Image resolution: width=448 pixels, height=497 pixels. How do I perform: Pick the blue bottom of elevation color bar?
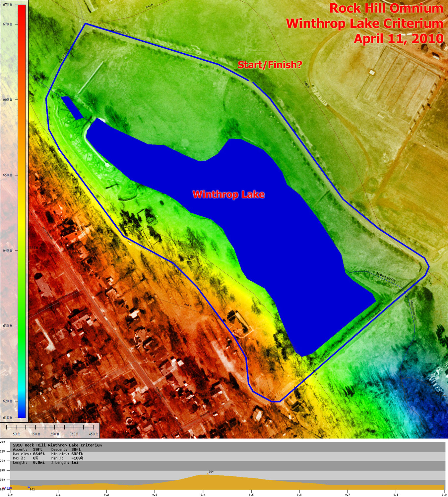[x=22, y=414]
